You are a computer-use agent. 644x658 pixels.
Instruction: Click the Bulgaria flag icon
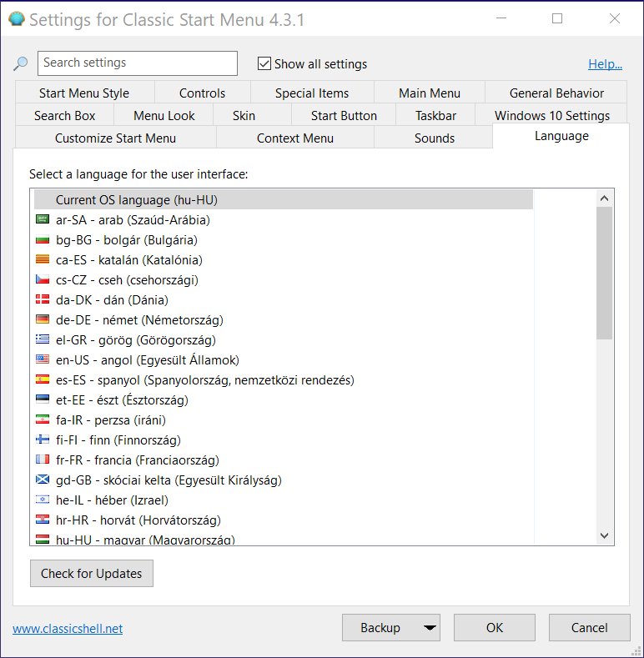coord(43,239)
